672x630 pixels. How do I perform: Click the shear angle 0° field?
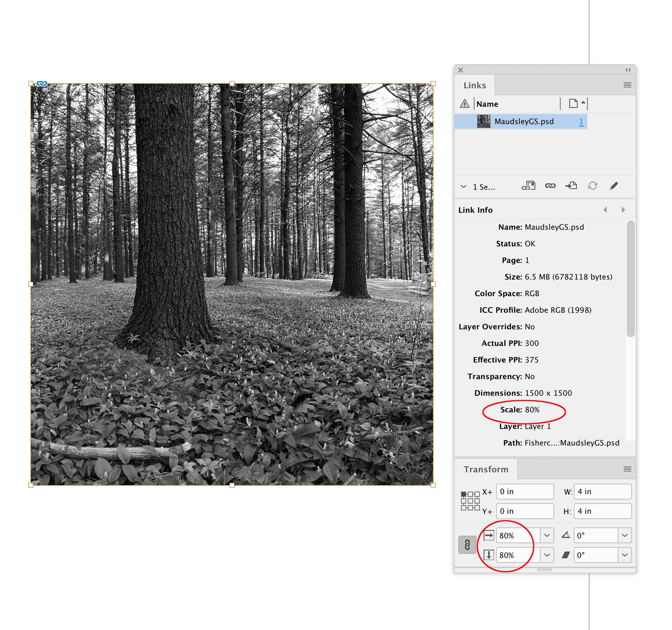(596, 555)
